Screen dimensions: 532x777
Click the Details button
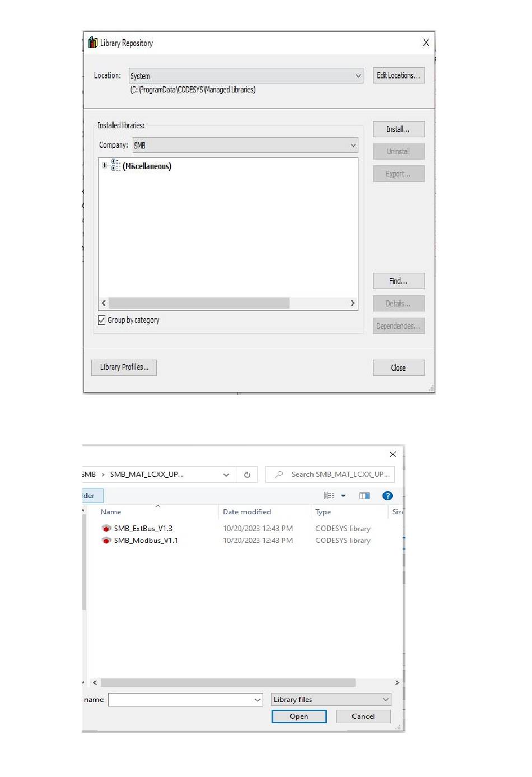[x=399, y=304]
